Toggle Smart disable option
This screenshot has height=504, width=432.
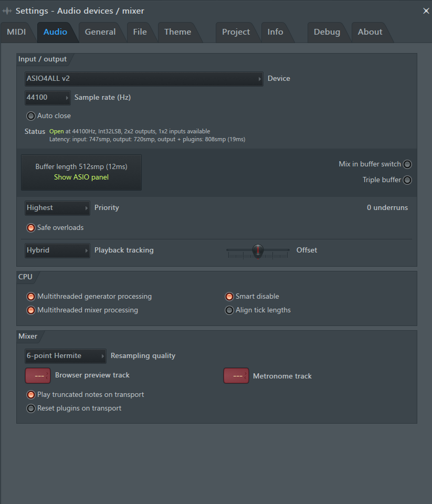[x=229, y=297]
